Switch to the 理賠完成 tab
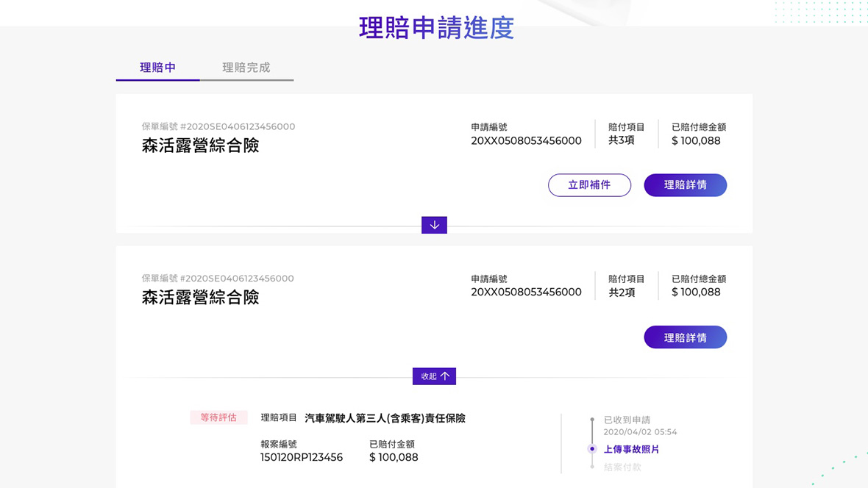The width and height of the screenshot is (868, 488). coord(246,68)
